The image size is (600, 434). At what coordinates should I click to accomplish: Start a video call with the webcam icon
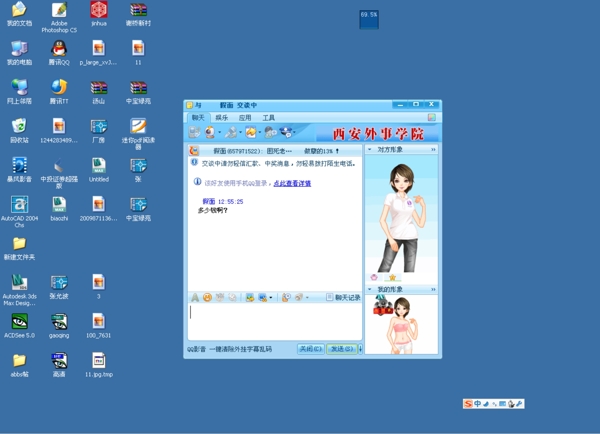pyautogui.click(x=210, y=132)
